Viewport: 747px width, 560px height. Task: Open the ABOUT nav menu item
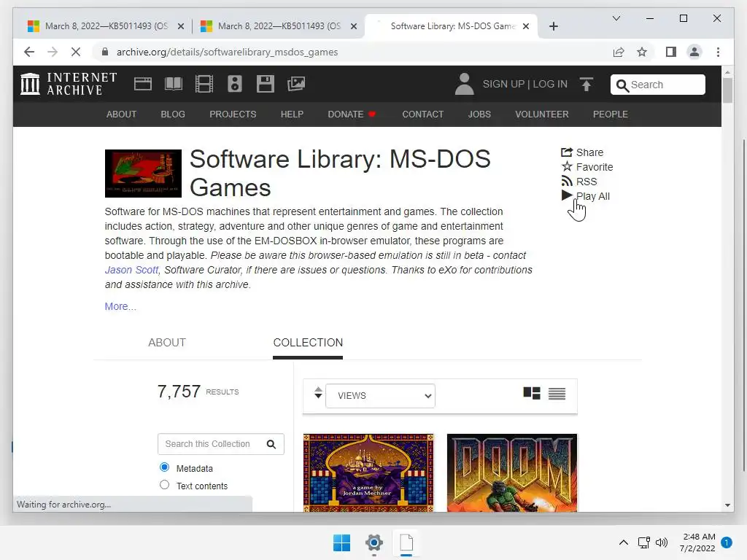[122, 114]
